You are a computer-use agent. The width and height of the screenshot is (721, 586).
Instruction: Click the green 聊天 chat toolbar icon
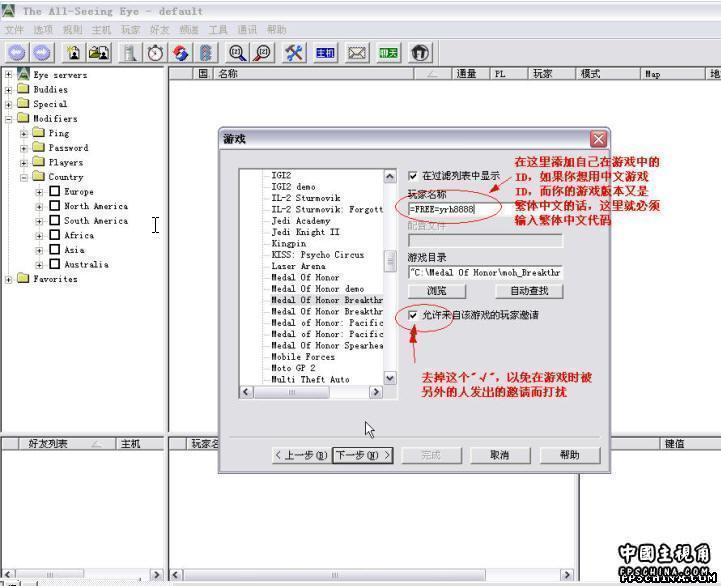point(389,53)
